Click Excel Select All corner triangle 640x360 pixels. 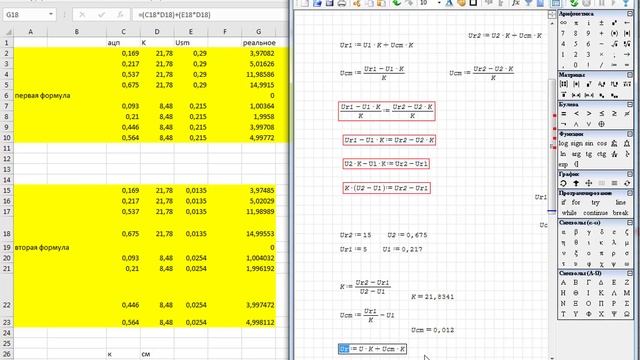[9, 32]
